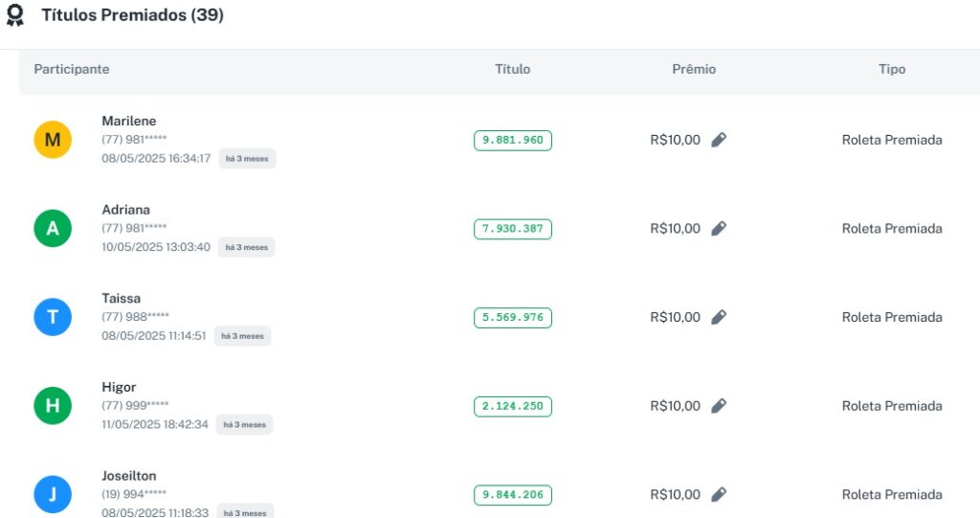Viewport: 980px width, 518px height.
Task: Edit Joseilton's prize with the pencil icon
Action: [x=719, y=494]
